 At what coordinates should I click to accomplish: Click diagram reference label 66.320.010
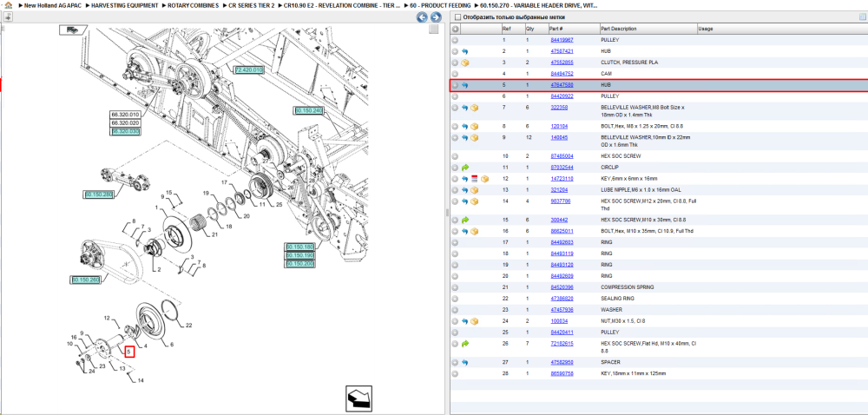[x=125, y=115]
